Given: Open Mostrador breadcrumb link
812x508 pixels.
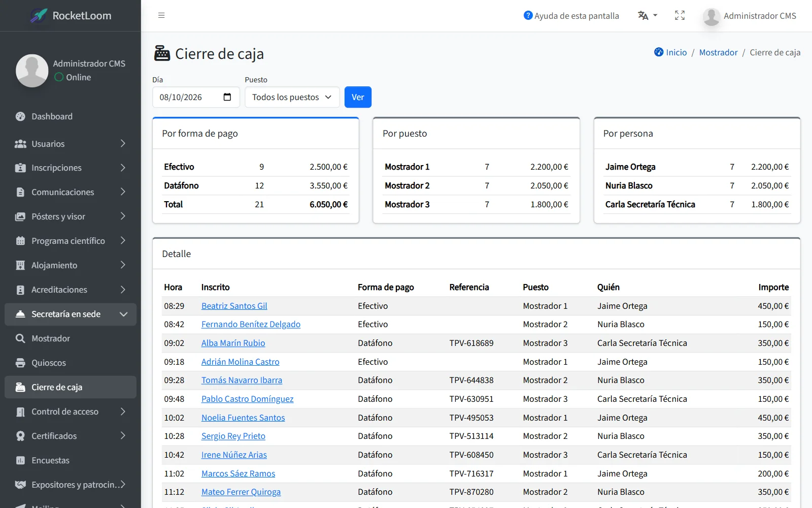Looking at the screenshot, I should [x=718, y=52].
